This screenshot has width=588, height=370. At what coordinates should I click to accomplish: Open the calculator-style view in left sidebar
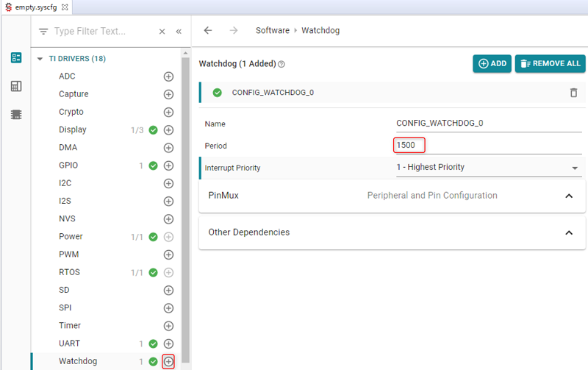coord(16,86)
